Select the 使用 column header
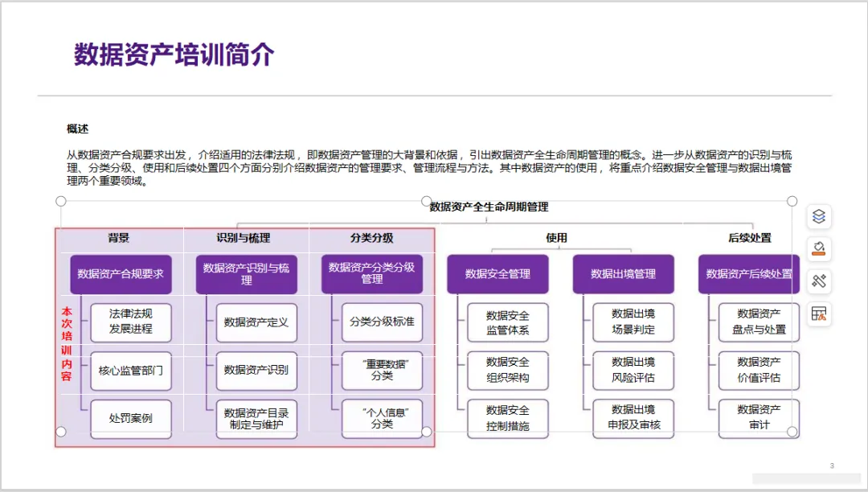868x492 pixels. [556, 238]
